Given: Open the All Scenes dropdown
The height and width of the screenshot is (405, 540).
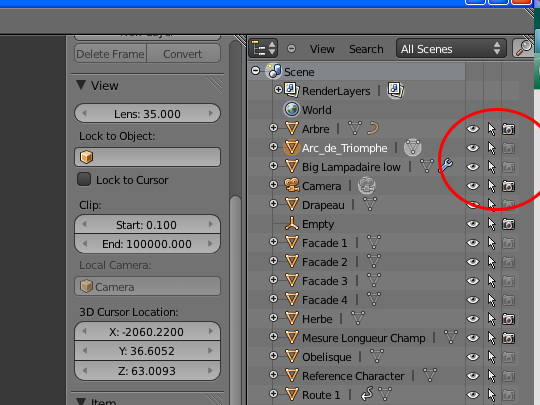Looking at the screenshot, I should click(x=451, y=49).
